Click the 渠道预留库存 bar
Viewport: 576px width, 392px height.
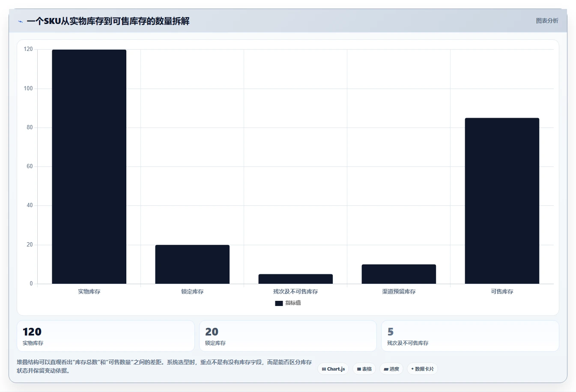pos(399,274)
